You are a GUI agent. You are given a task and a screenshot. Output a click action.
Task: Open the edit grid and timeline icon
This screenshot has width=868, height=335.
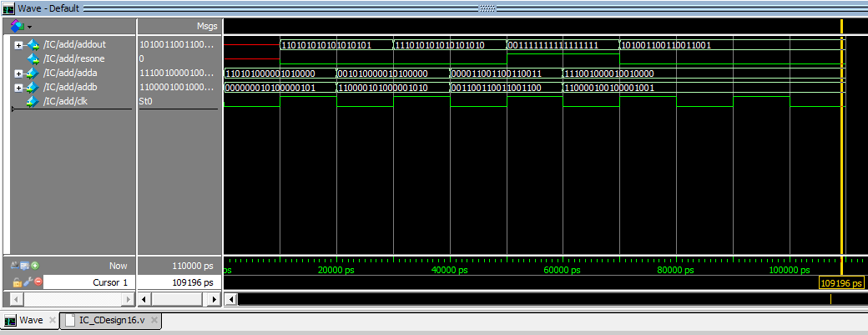(x=25, y=266)
